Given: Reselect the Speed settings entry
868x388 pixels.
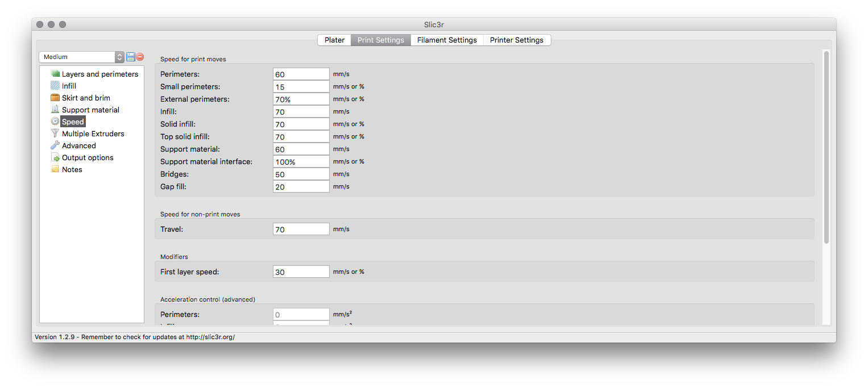Looking at the screenshot, I should point(73,122).
